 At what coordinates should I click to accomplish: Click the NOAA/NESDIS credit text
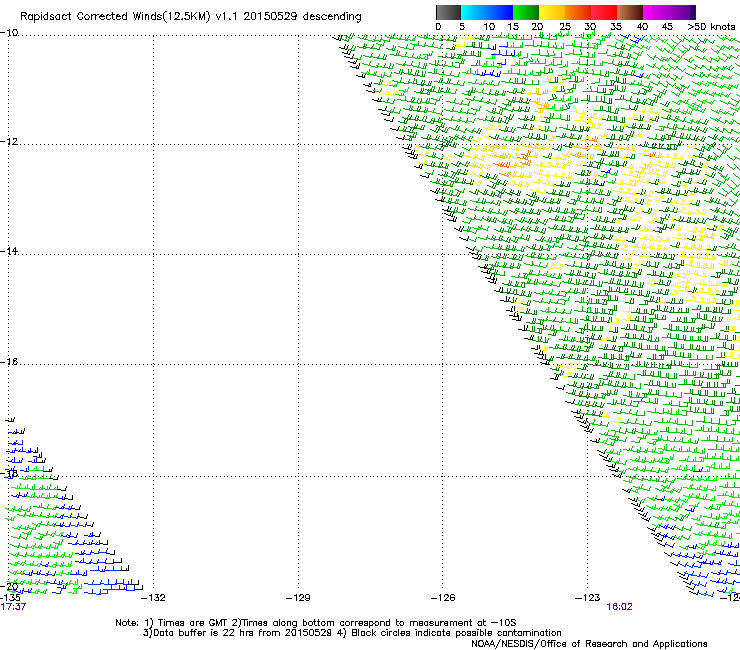point(589,643)
